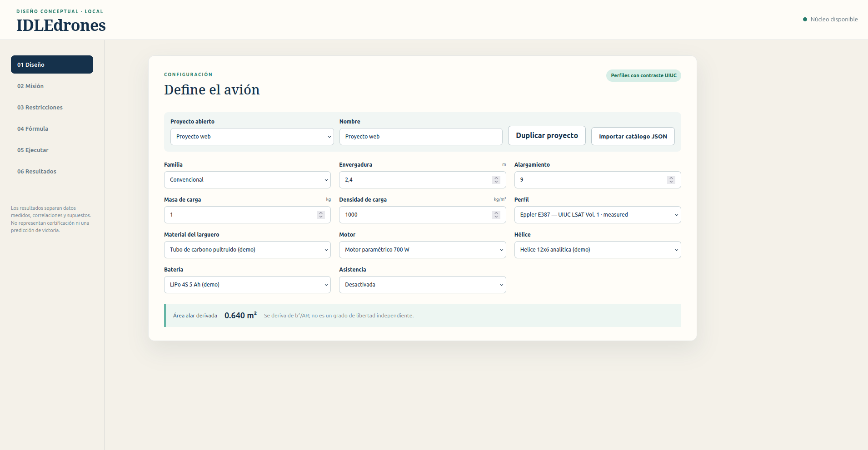Expand the Familia Convencional selector
Screen dimensions: 868x450
247,180
